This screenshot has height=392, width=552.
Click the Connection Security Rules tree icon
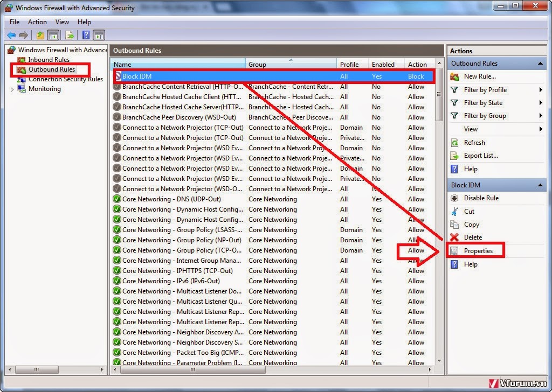(x=22, y=80)
